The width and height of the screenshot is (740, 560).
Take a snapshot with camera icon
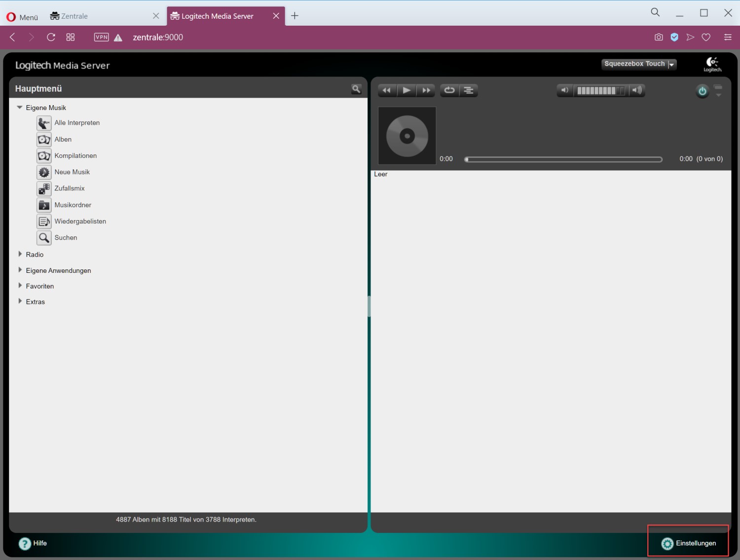coord(659,37)
